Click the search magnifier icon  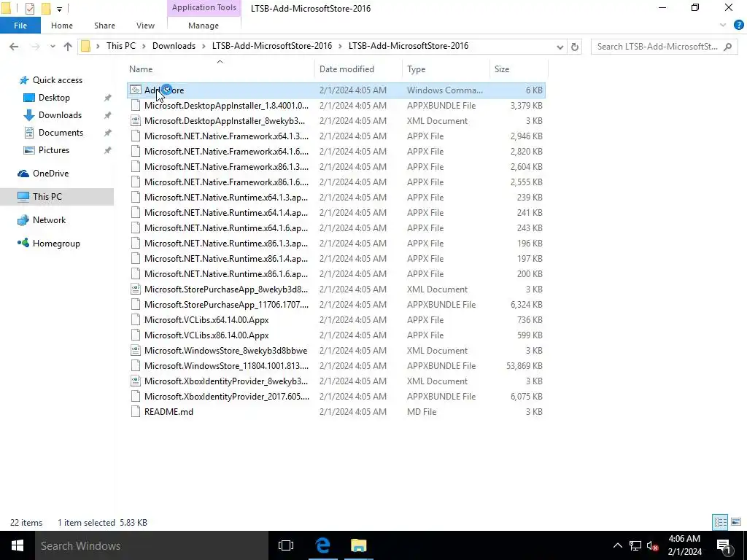click(727, 46)
